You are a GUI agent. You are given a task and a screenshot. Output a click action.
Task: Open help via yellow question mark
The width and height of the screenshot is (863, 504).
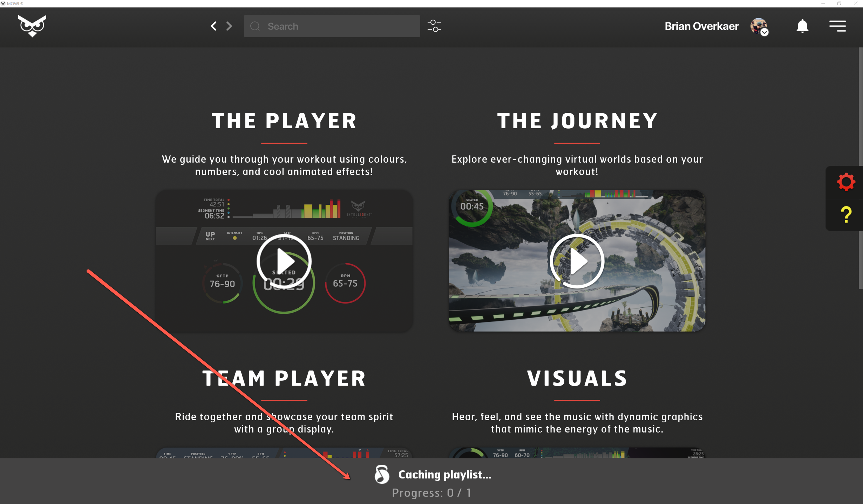[x=846, y=214]
